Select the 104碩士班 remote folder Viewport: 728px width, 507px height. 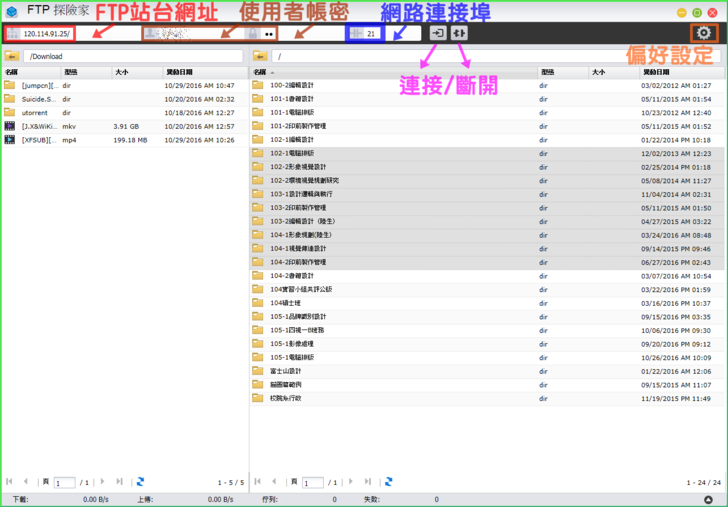pos(284,303)
